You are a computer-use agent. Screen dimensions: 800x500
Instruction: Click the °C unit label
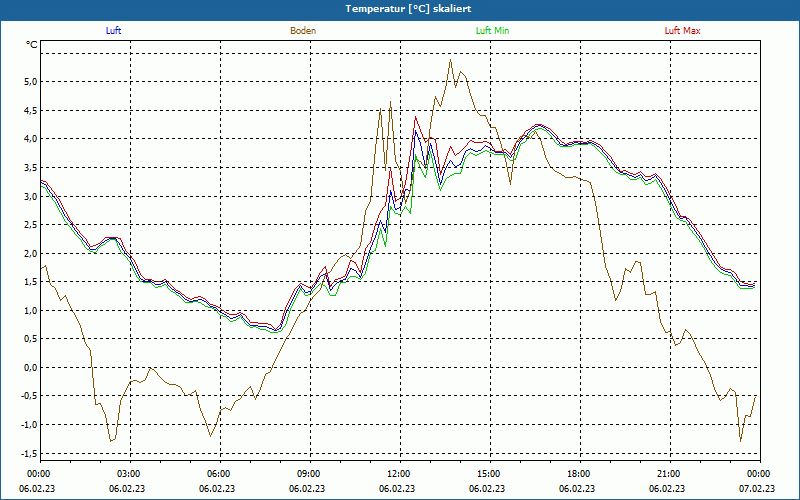click(x=32, y=45)
